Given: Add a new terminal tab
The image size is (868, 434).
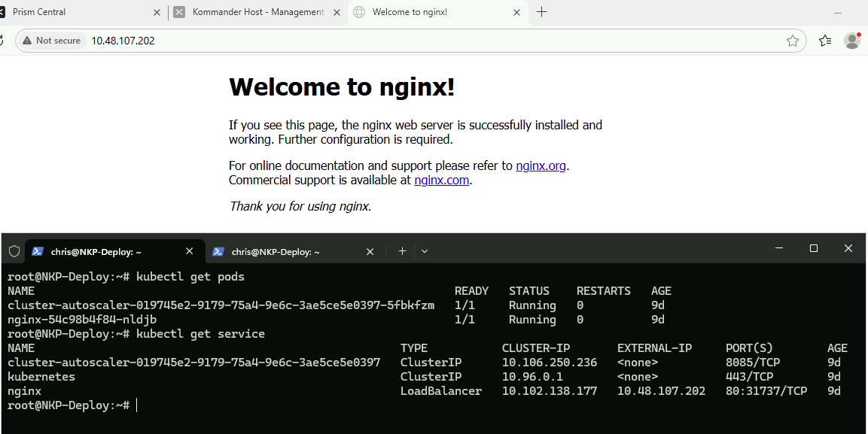Looking at the screenshot, I should (x=403, y=251).
